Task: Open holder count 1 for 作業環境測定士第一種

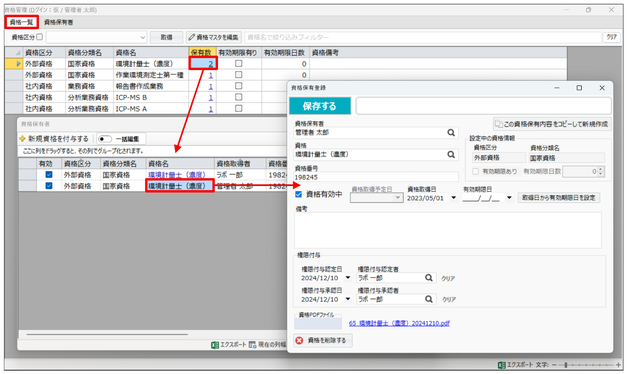Action: click(x=211, y=75)
